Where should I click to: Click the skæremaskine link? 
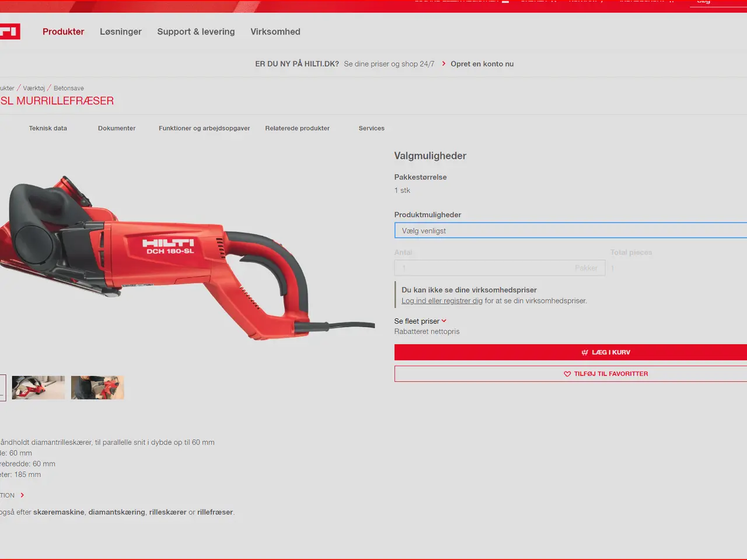58,512
